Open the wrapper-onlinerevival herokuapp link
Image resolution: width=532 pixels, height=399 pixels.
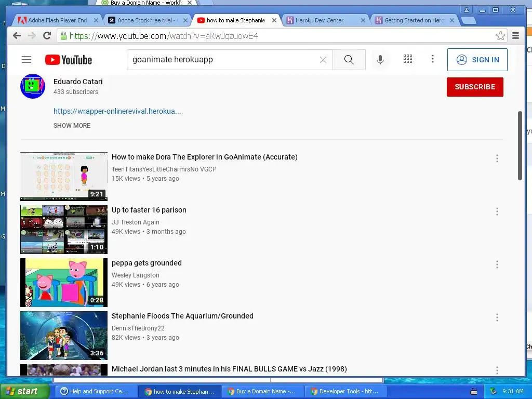point(117,111)
